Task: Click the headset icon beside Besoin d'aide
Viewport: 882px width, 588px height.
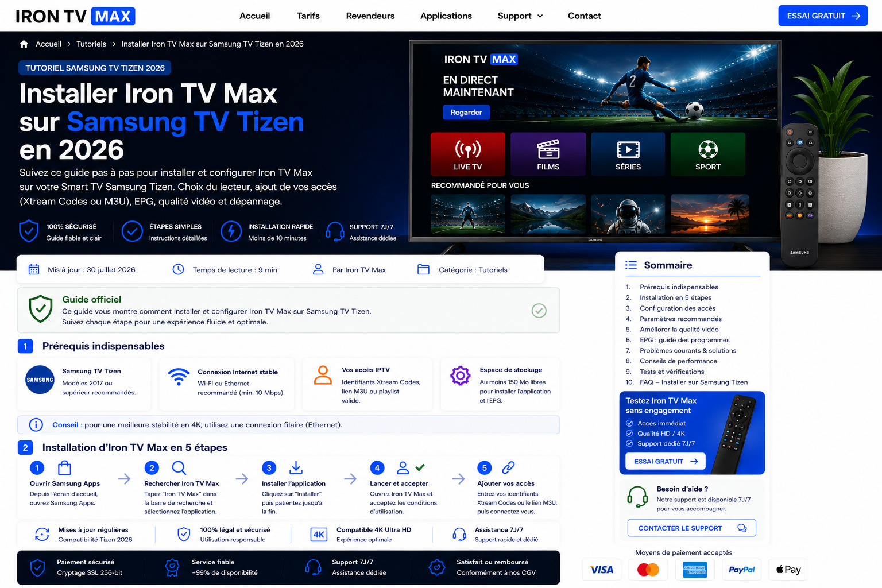Action: pos(637,497)
